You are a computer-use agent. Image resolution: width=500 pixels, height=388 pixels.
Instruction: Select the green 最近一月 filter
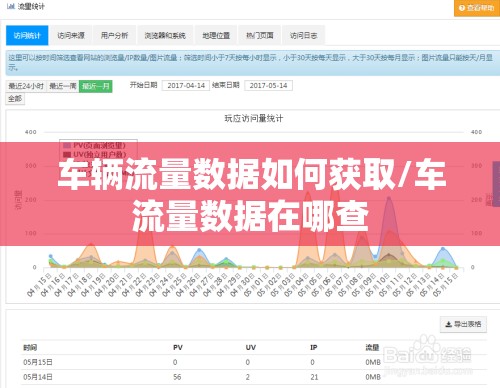coord(96,86)
